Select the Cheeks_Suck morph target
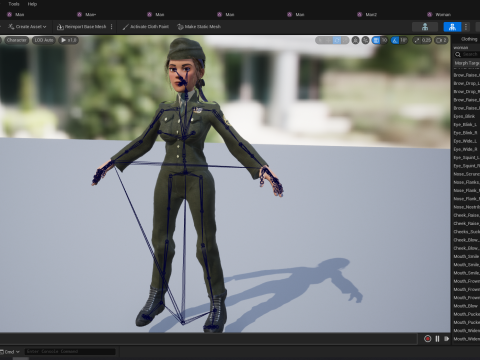Viewport: 480px width, 360px height. coord(466,232)
